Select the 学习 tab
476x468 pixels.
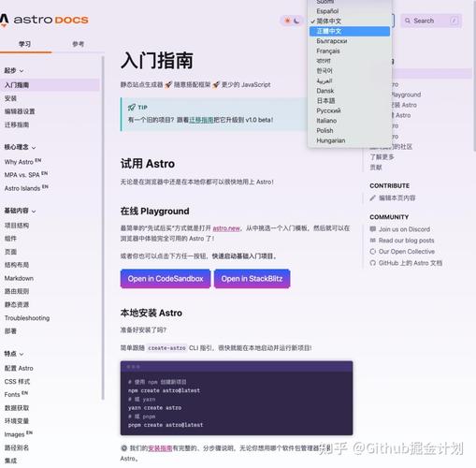pyautogui.click(x=25, y=44)
